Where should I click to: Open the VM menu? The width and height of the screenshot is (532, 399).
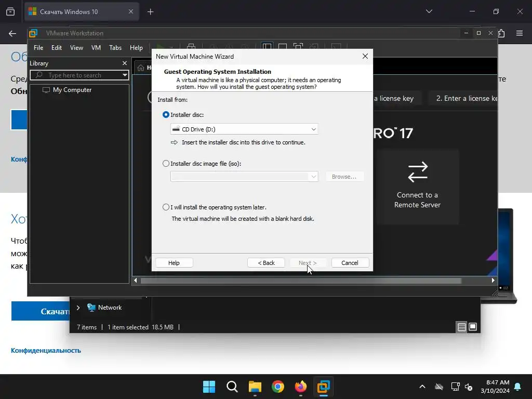coord(96,48)
